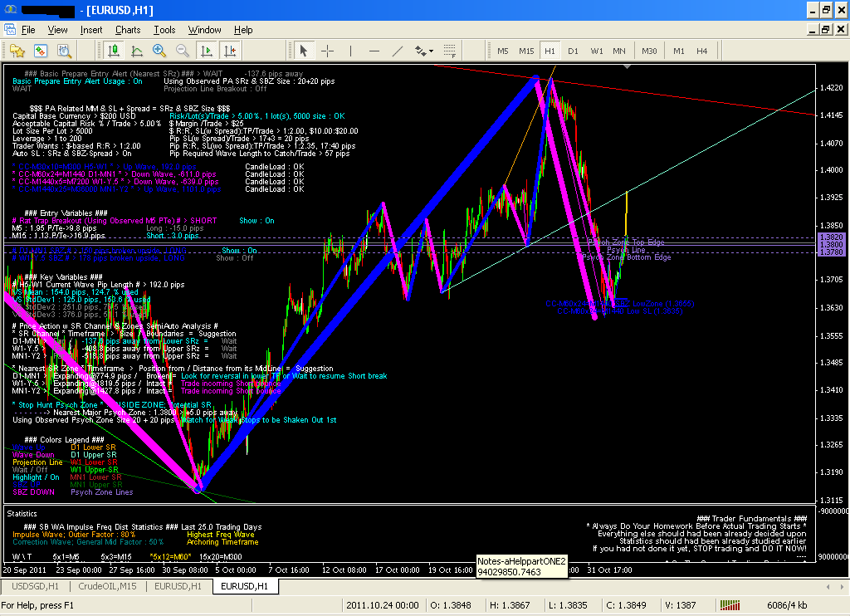
Task: Click the For Help, press F1 text
Action: [x=37, y=605]
